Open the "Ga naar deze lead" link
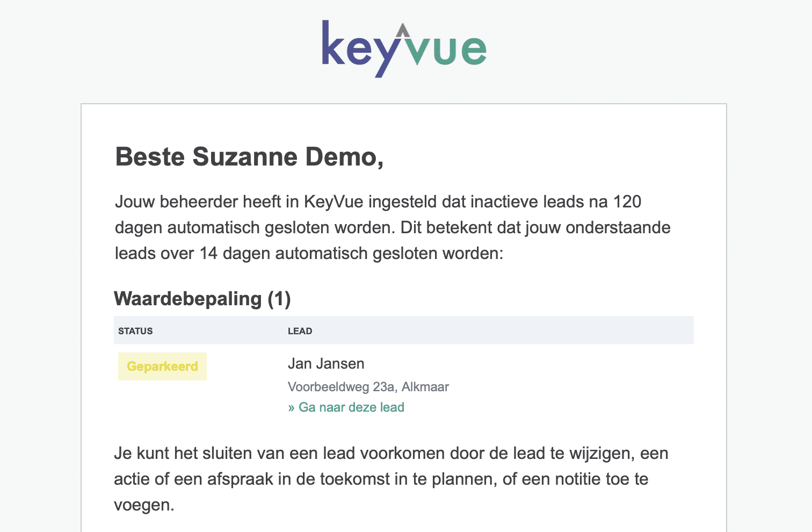The width and height of the screenshot is (812, 532). coord(346,407)
